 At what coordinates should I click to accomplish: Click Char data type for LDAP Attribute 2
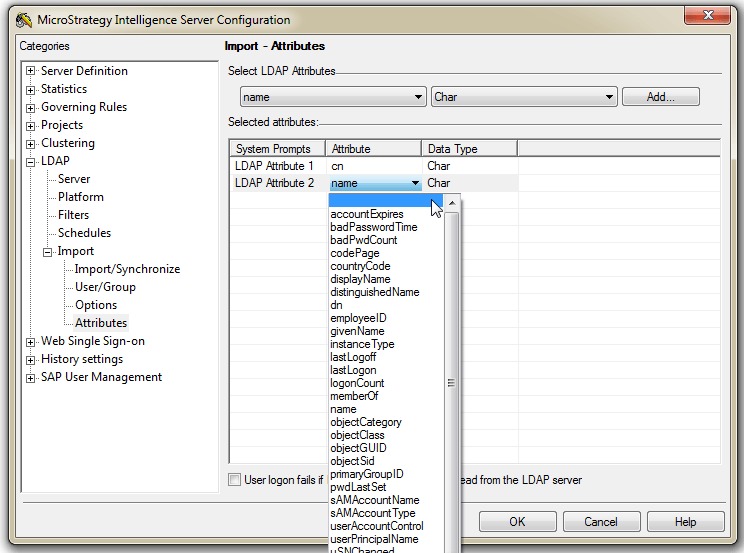click(x=438, y=183)
